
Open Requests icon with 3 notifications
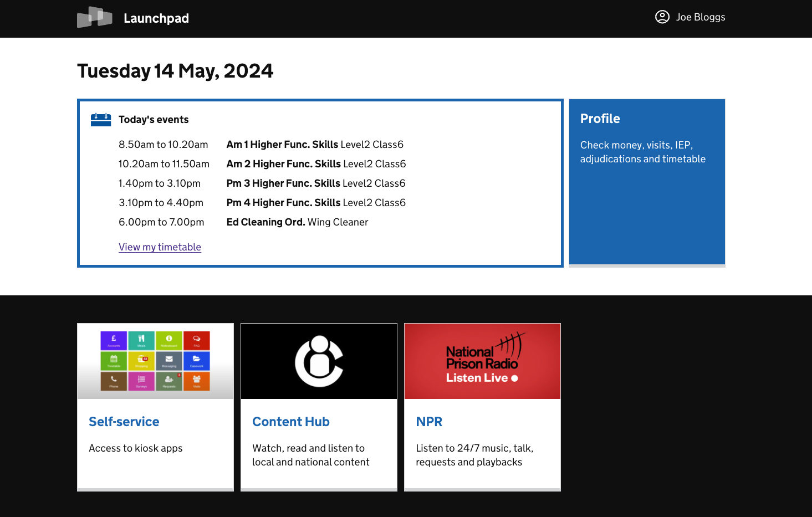pyautogui.click(x=169, y=381)
